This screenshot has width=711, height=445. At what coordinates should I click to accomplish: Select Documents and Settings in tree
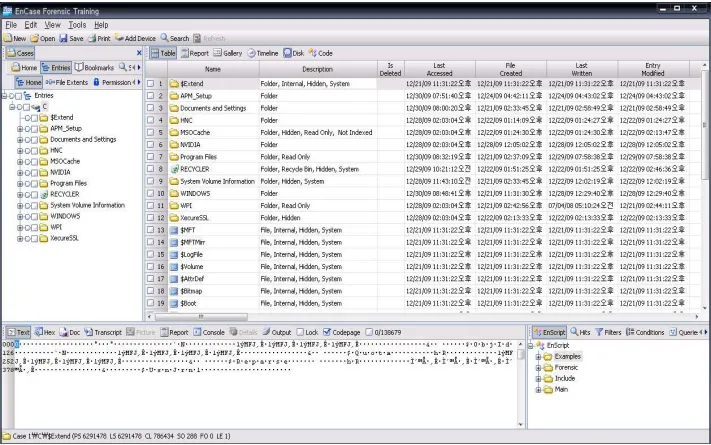83,139
